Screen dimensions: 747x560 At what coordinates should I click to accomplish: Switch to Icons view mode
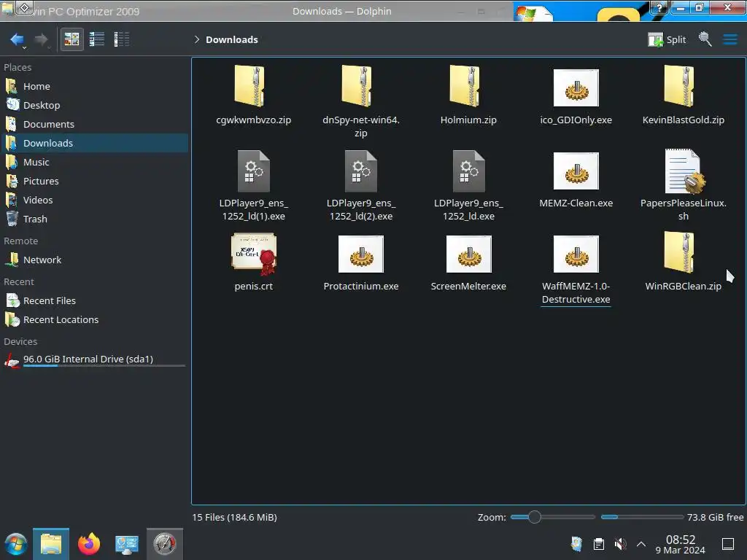(x=71, y=39)
